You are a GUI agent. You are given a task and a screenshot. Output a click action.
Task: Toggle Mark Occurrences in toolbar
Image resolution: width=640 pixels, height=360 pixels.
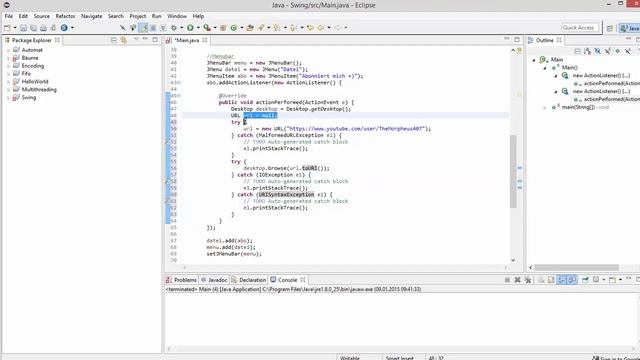coord(143,28)
